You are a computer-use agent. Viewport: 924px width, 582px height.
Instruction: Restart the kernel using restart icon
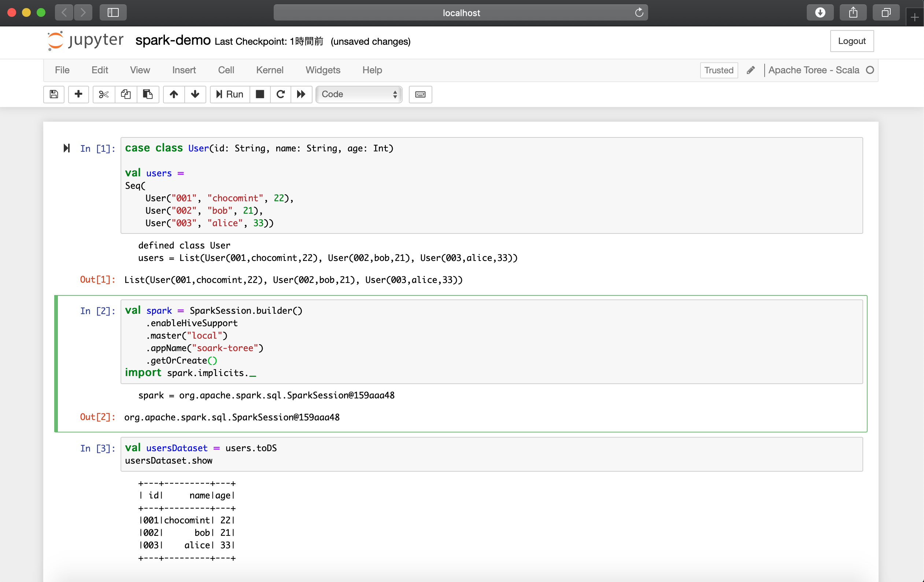(281, 95)
